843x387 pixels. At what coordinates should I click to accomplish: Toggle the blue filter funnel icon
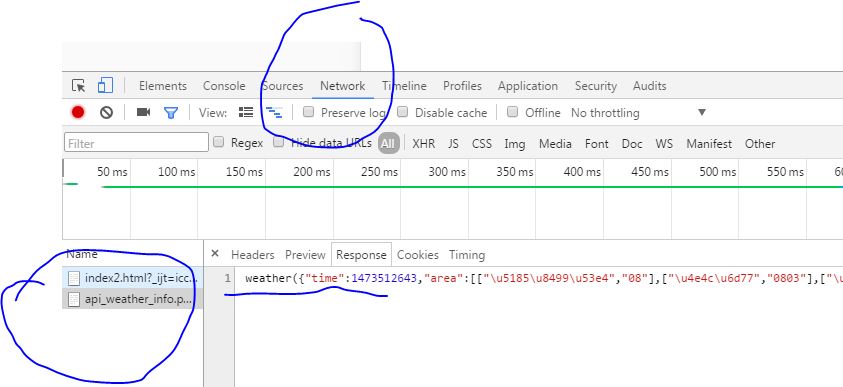coord(171,113)
